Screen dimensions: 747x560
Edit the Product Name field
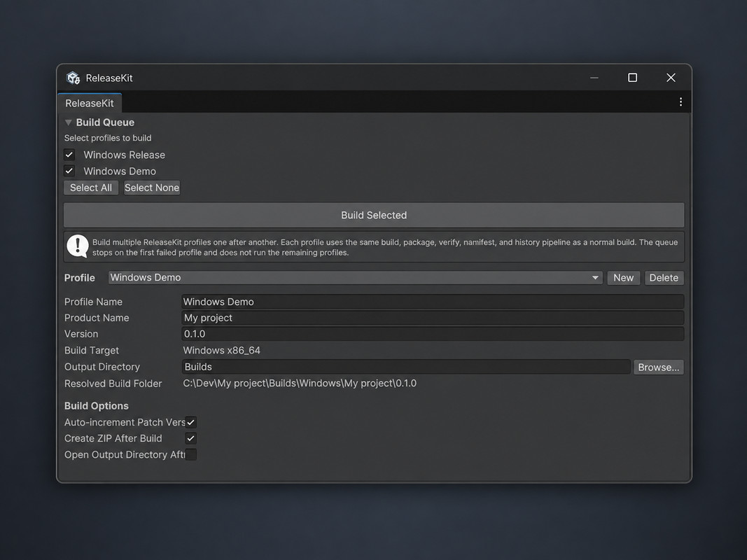(x=433, y=318)
